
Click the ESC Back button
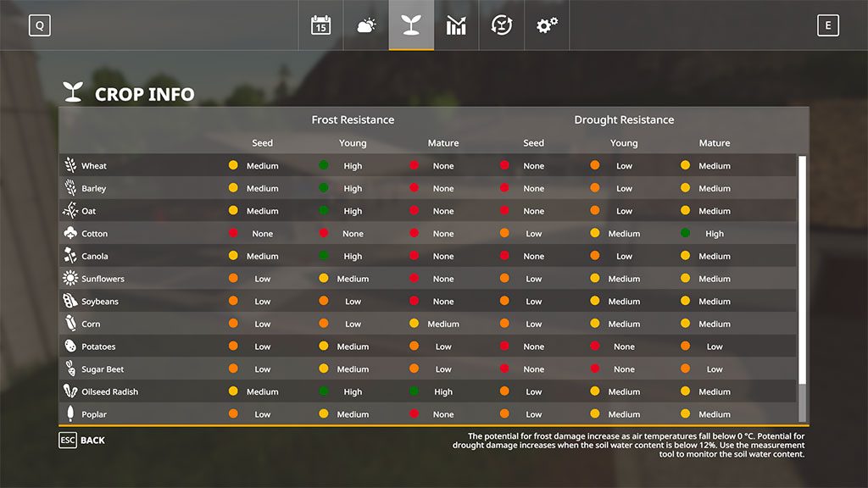coord(82,441)
